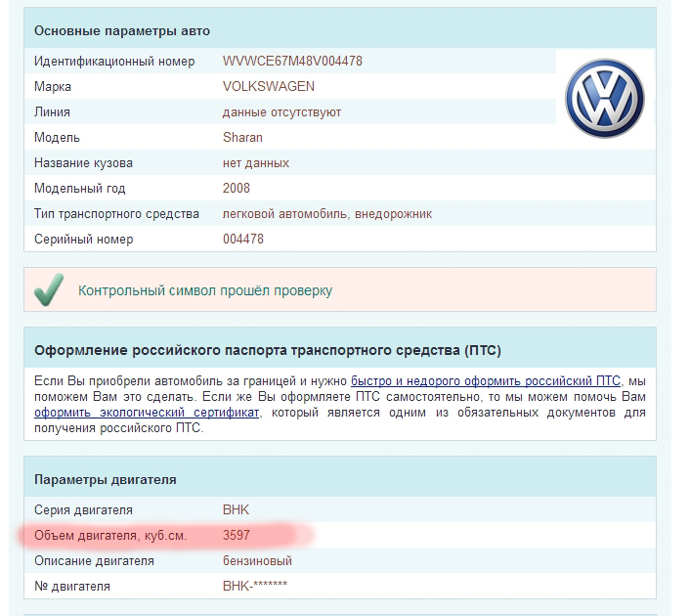Click 'Параметры двигателя' heading

(106, 479)
